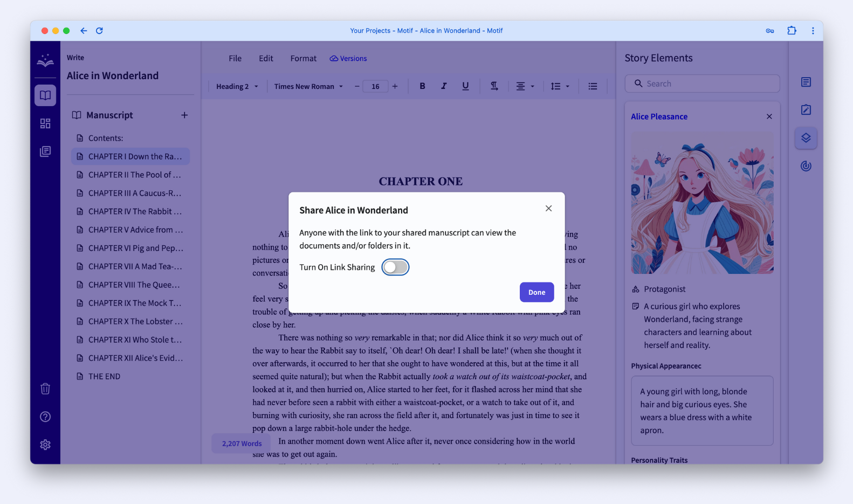Select the Write book icon in sidebar
The height and width of the screenshot is (504, 853).
pyautogui.click(x=45, y=95)
